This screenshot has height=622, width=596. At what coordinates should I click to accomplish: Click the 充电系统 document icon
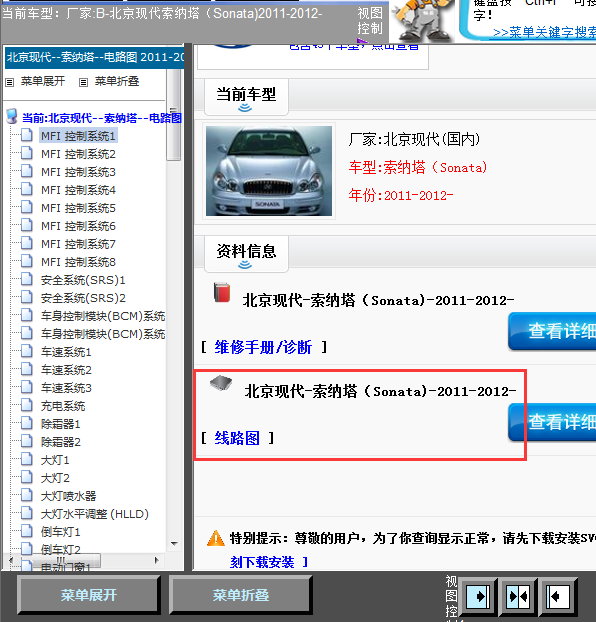27,405
